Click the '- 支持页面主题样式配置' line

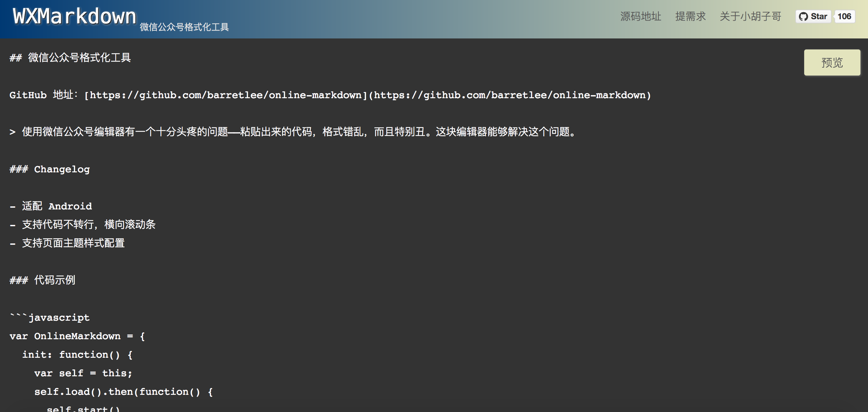(67, 243)
